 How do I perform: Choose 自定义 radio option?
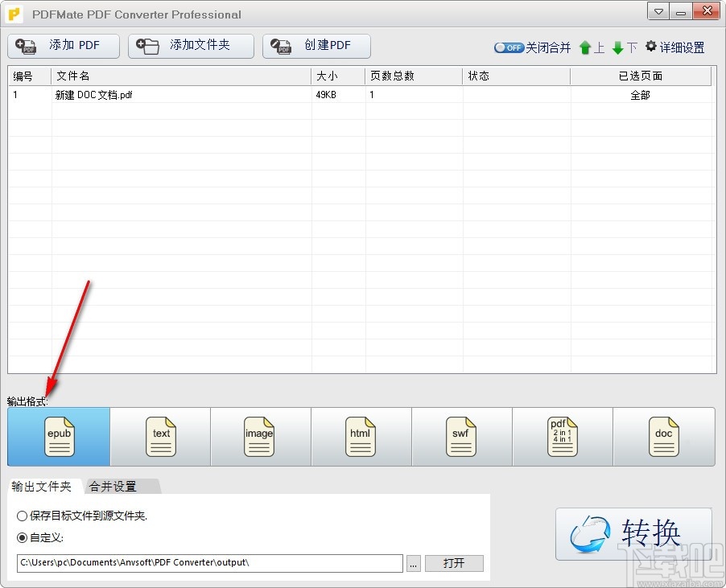(39, 537)
